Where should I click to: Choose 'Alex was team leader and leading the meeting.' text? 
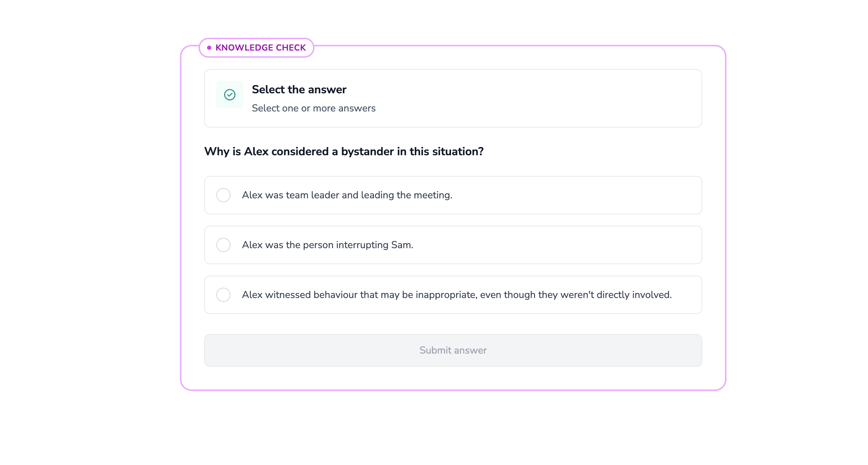tap(347, 195)
